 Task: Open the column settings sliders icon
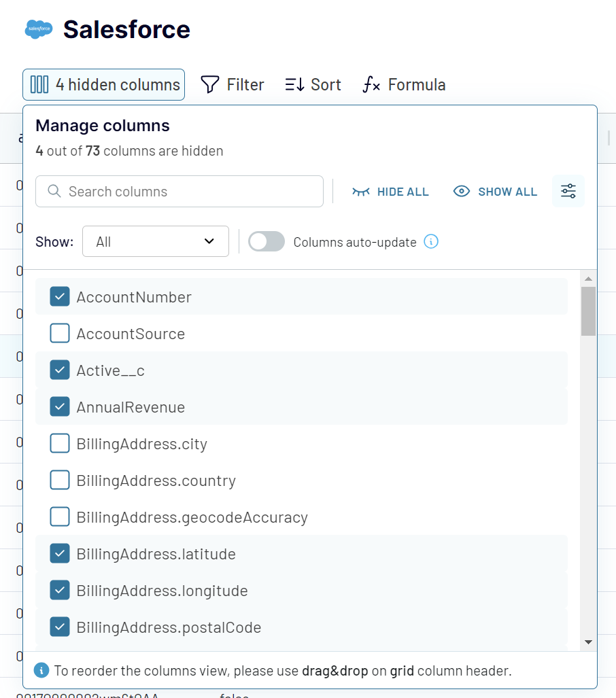coord(568,191)
